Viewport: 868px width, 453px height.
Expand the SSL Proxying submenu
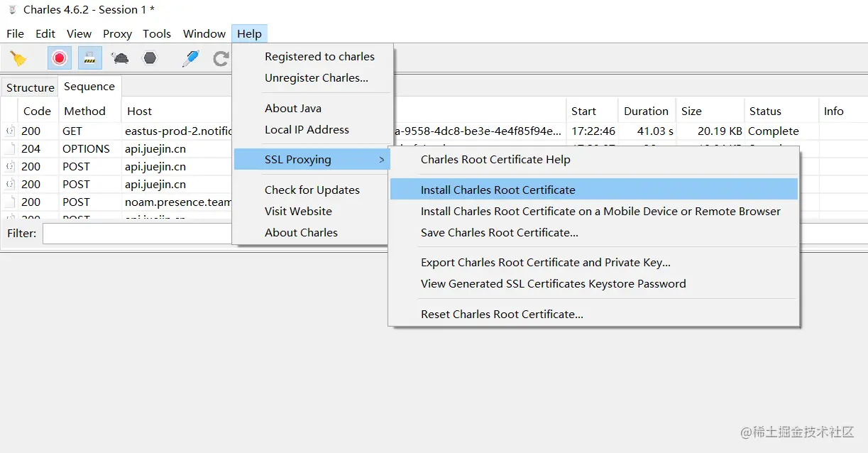click(x=312, y=159)
